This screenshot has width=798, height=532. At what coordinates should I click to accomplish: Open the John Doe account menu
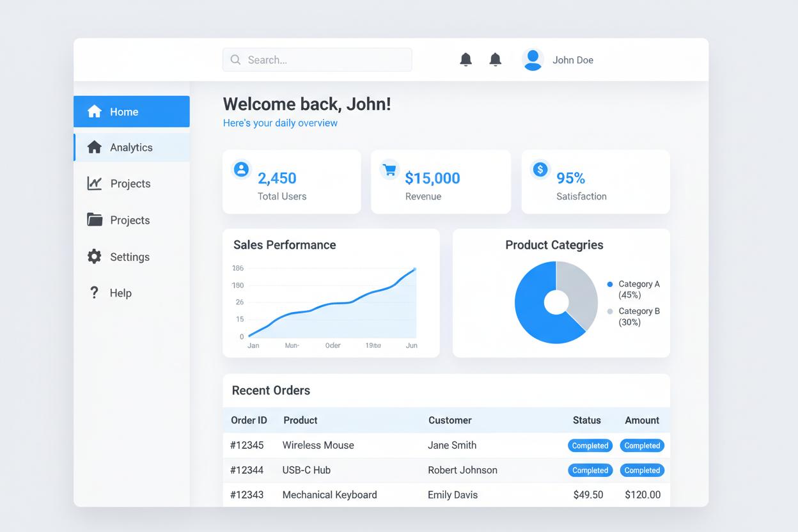(x=558, y=59)
